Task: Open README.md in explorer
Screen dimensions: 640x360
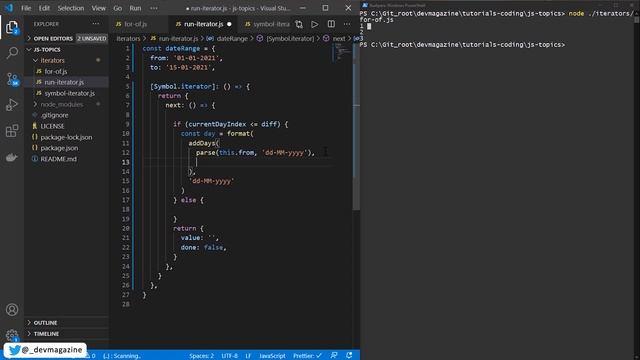Action: click(58, 159)
